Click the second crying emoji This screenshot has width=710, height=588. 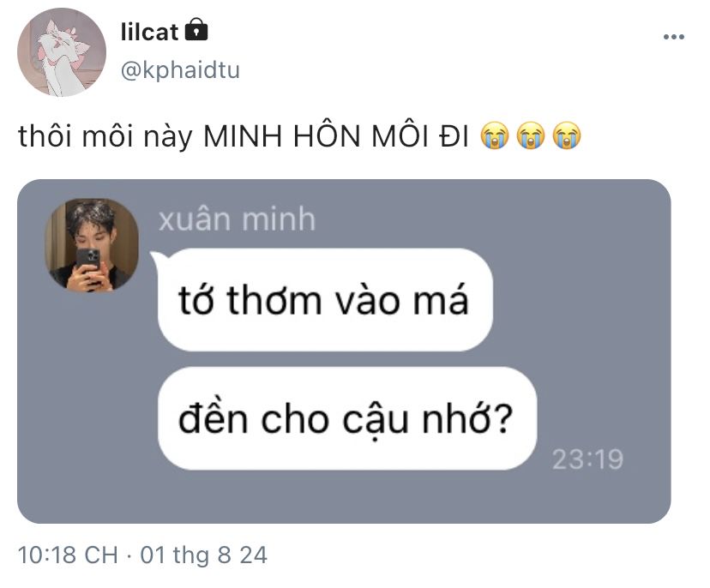pos(531,135)
